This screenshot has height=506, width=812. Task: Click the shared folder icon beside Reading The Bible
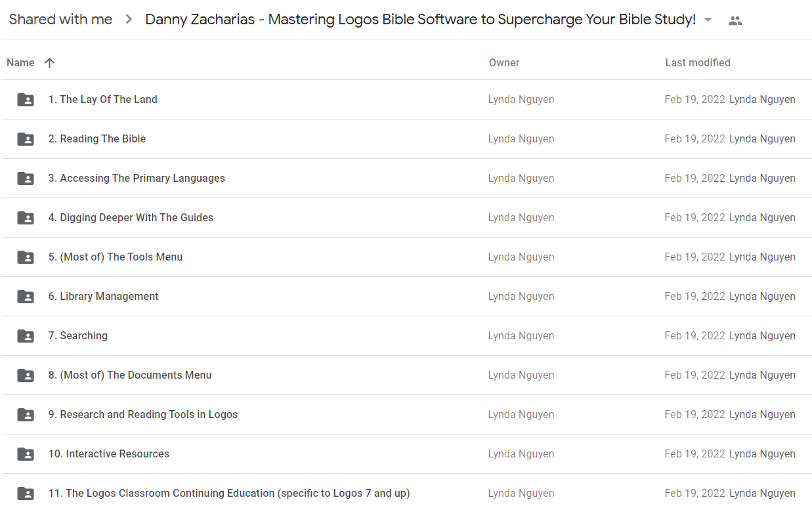(26, 139)
